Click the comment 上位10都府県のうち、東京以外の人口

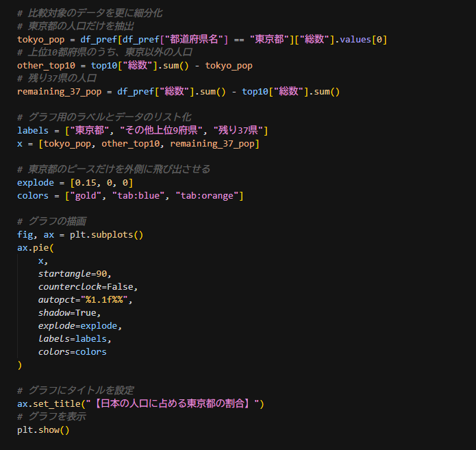coord(105,53)
